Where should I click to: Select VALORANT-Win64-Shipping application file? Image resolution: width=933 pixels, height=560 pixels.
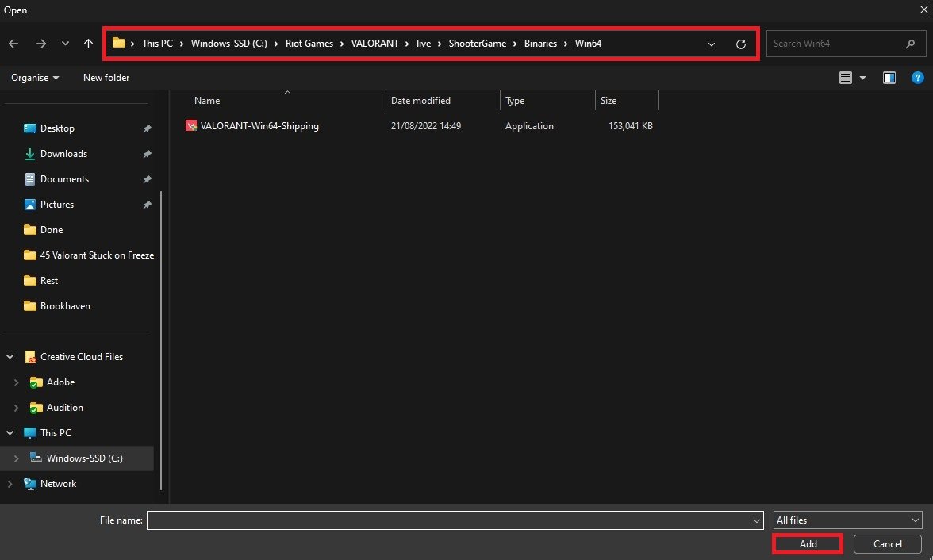[259, 126]
